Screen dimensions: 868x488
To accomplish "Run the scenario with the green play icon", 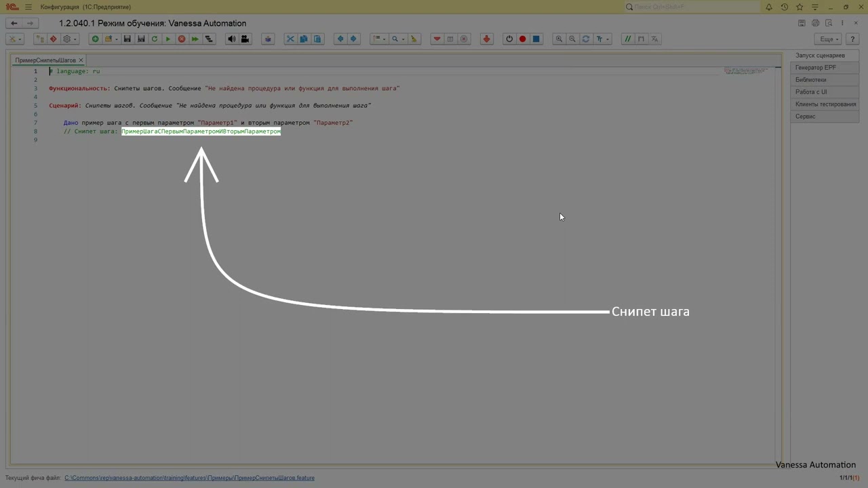I will 167,39.
